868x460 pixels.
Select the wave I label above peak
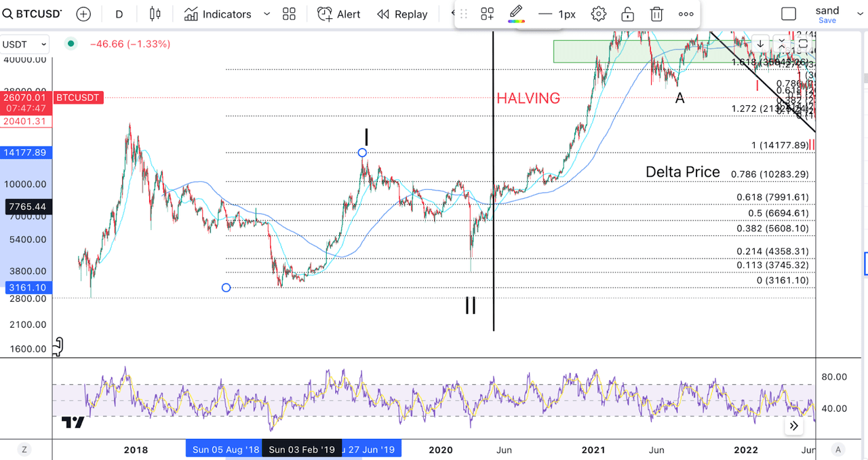click(x=366, y=136)
